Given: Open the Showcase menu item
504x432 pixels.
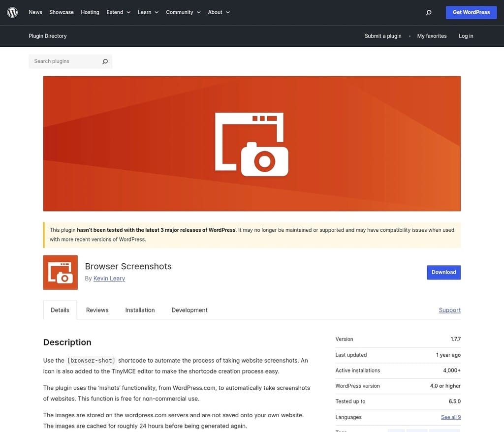Looking at the screenshot, I should pos(62,12).
